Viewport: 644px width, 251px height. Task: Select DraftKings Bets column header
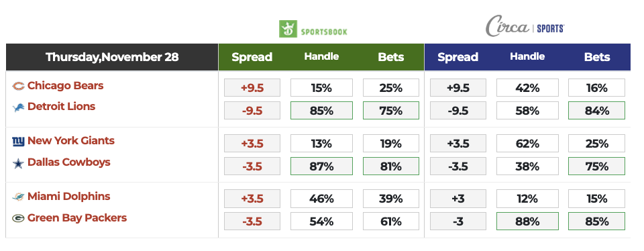pos(391,57)
